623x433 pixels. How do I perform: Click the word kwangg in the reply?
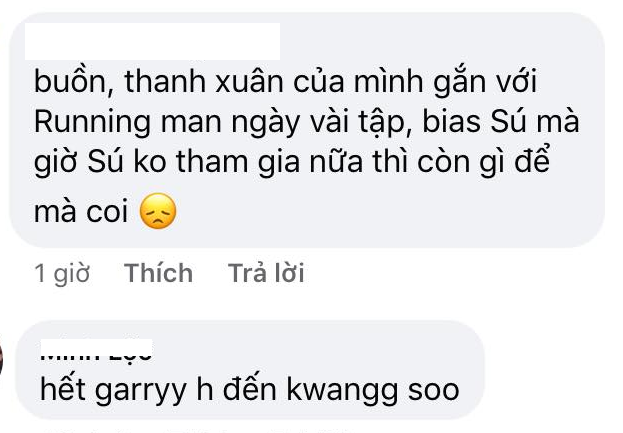click(342, 391)
